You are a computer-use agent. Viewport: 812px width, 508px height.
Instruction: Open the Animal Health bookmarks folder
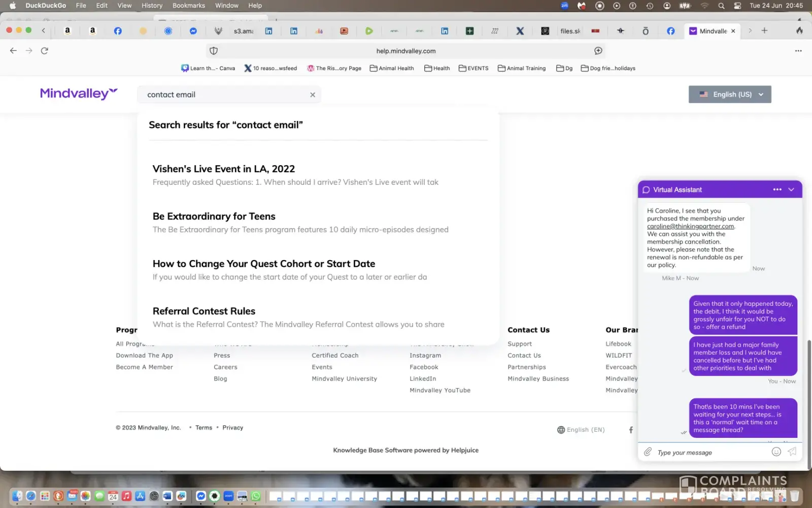(x=392, y=69)
